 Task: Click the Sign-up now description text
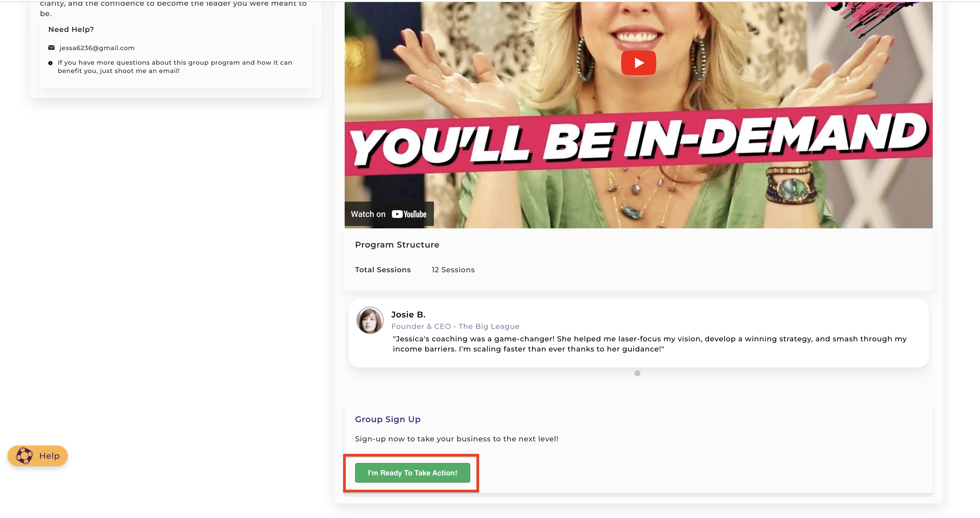457,439
